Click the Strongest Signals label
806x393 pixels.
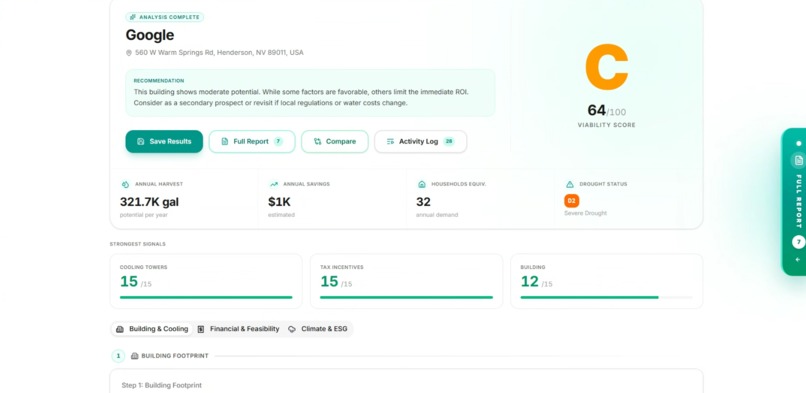click(138, 244)
